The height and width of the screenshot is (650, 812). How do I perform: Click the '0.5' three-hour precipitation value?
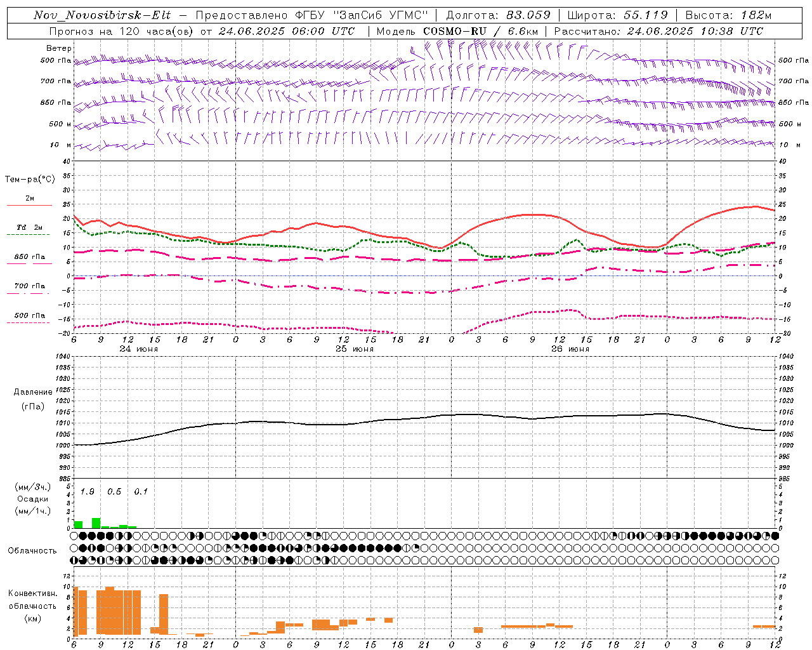pos(114,492)
